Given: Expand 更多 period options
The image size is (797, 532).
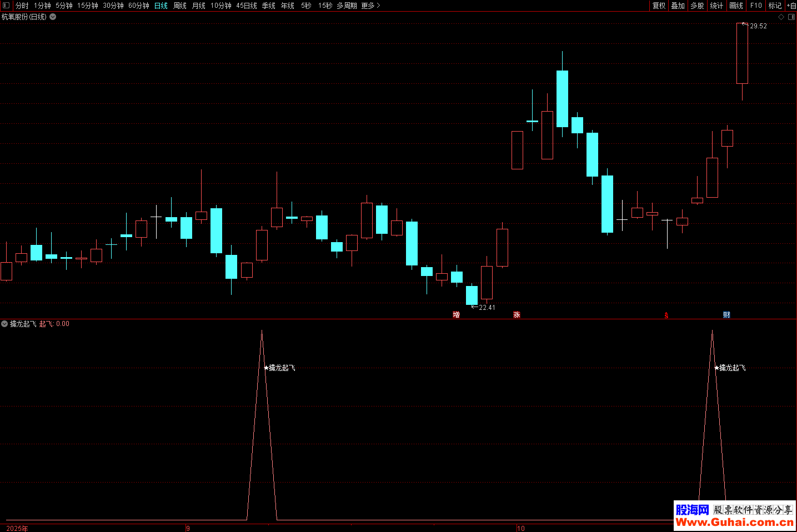Looking at the screenshot, I should click(370, 6).
